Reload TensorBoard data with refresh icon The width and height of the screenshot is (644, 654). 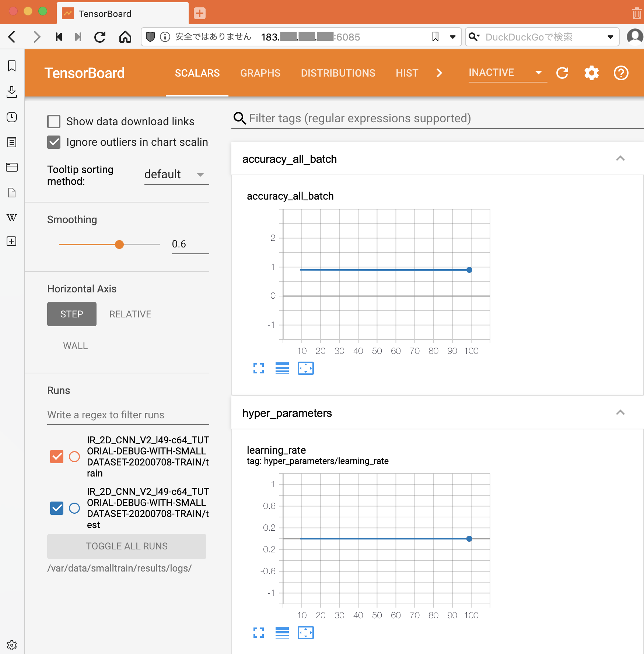562,73
